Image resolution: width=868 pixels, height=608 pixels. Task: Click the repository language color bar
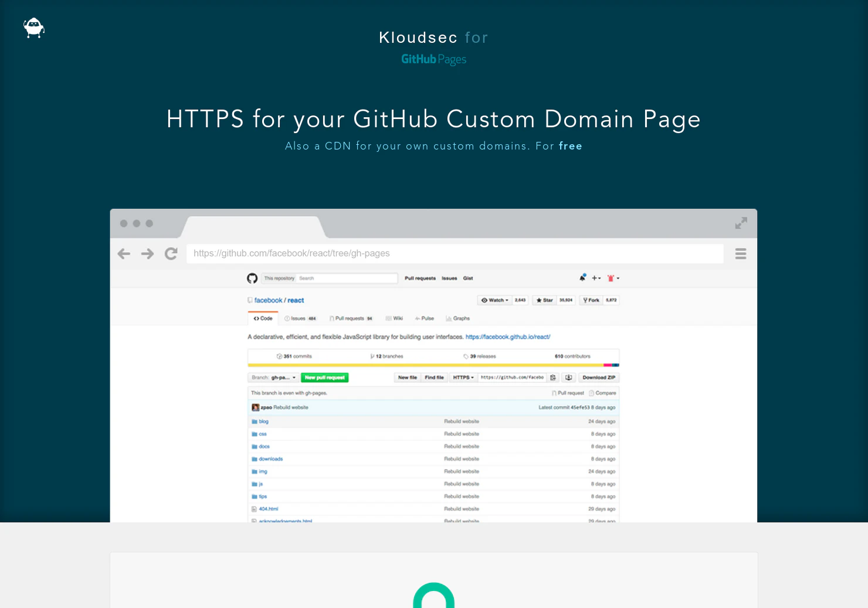pos(434,364)
